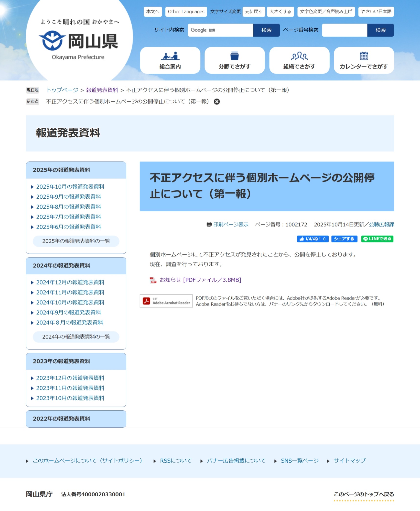Click the printer icon for 印刷ページ表示

click(x=209, y=224)
